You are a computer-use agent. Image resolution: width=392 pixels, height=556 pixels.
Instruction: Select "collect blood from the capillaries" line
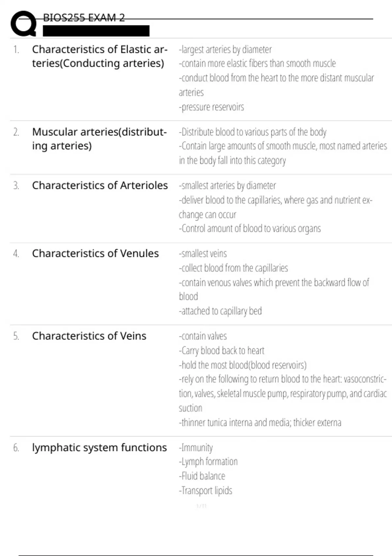[x=233, y=268]
